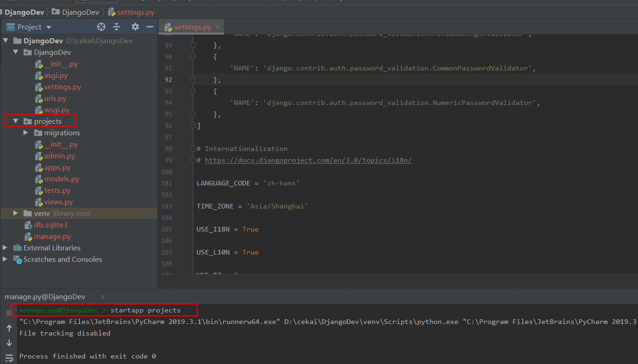The width and height of the screenshot is (638, 364).
Task: Toggle code fold marker on line 89
Action: coord(192,45)
